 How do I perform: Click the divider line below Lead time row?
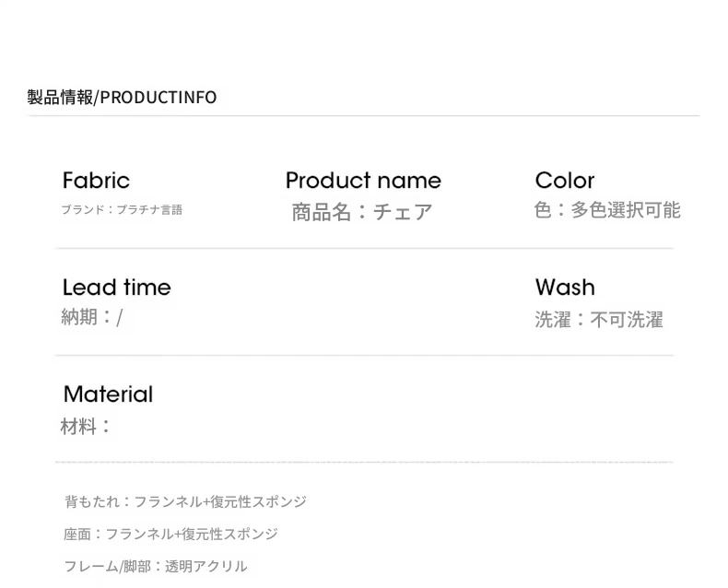point(364,356)
